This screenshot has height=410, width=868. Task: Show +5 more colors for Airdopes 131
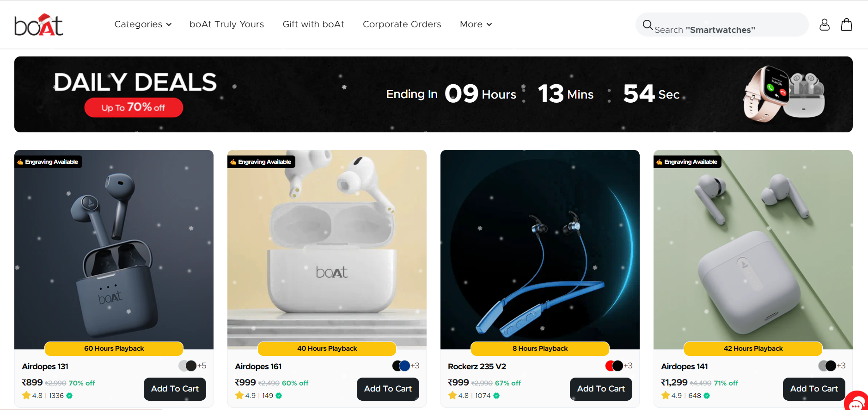click(202, 366)
